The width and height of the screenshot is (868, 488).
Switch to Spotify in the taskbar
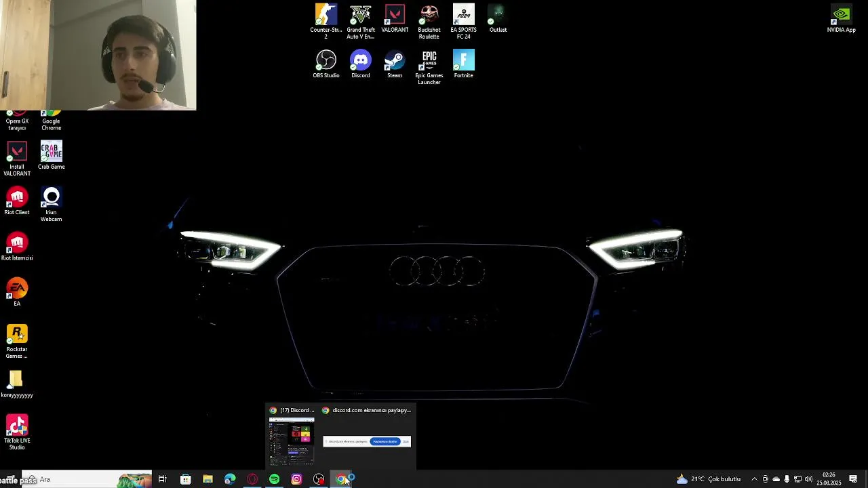click(x=274, y=479)
